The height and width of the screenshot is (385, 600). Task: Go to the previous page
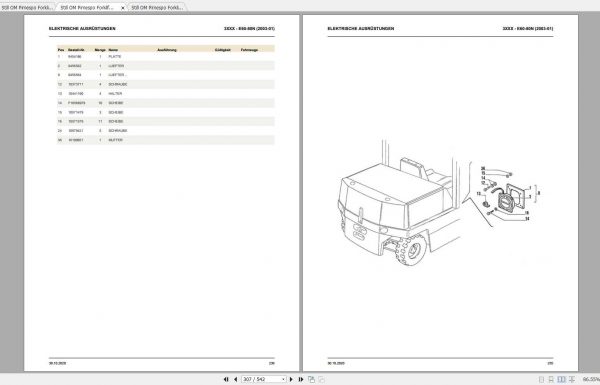[235, 379]
